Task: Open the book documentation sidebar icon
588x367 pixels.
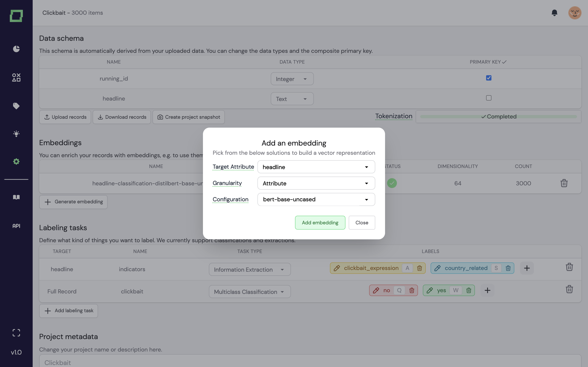Action: 16,197
